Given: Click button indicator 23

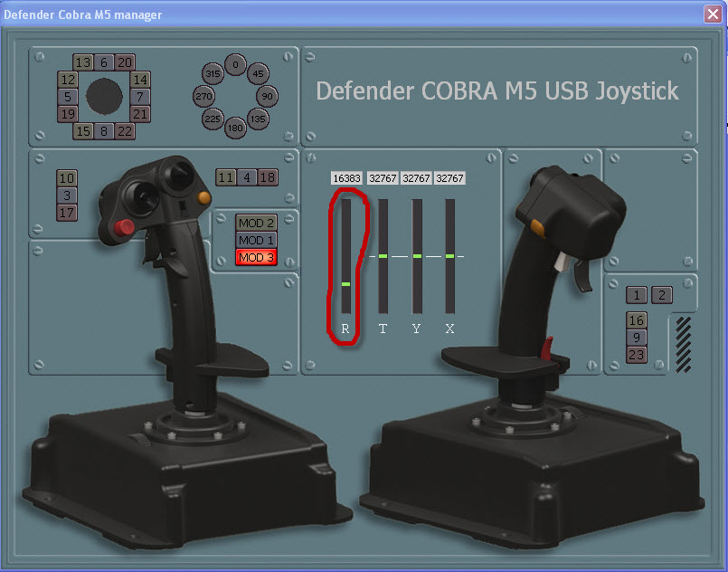Looking at the screenshot, I should coord(637,355).
